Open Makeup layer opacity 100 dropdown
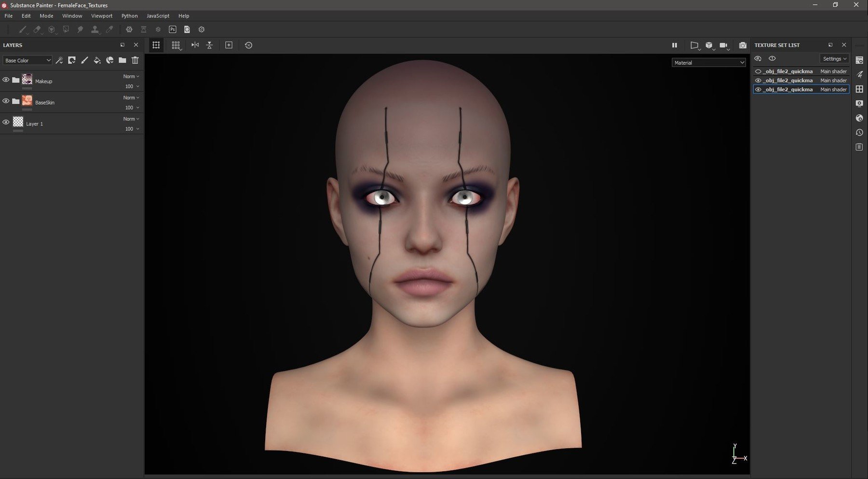This screenshot has width=868, height=479. [x=132, y=86]
